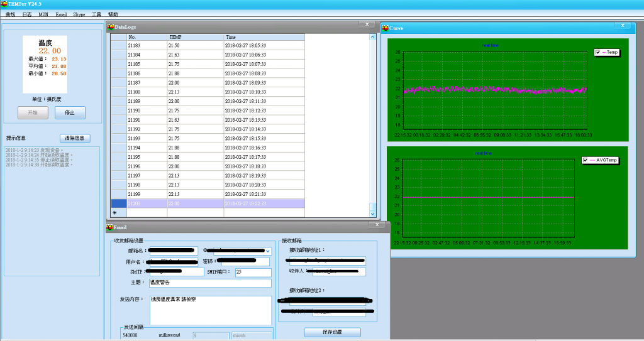Click the SMTP端口 field showing 25
The image size is (644, 341).
253,272
